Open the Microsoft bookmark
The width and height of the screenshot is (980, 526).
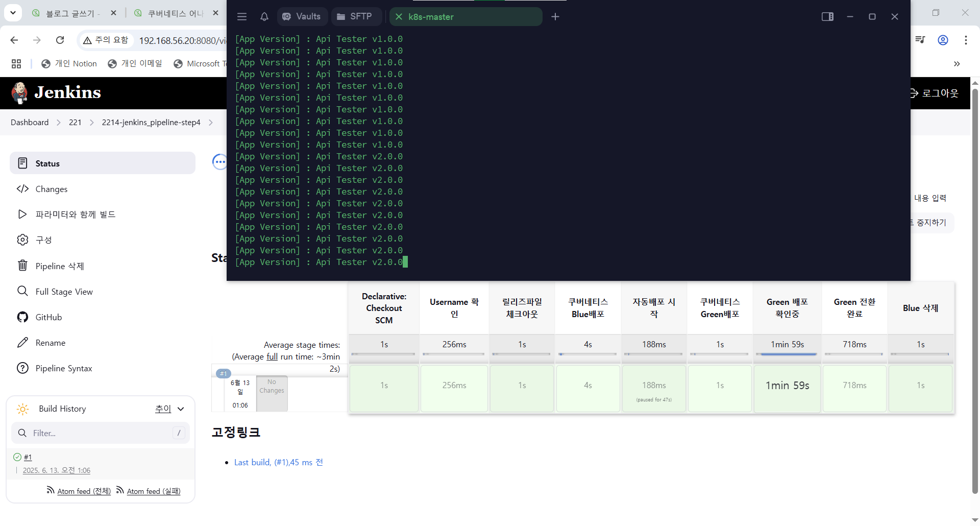pos(200,63)
